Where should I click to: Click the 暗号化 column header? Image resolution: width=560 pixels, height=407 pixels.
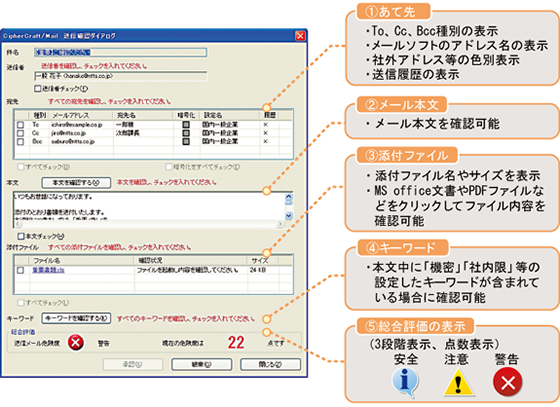click(x=186, y=115)
